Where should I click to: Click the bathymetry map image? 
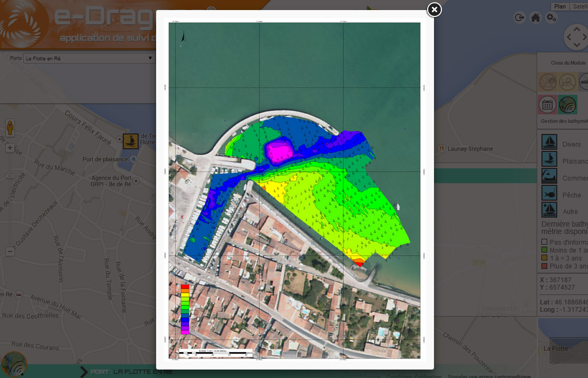coord(294,191)
